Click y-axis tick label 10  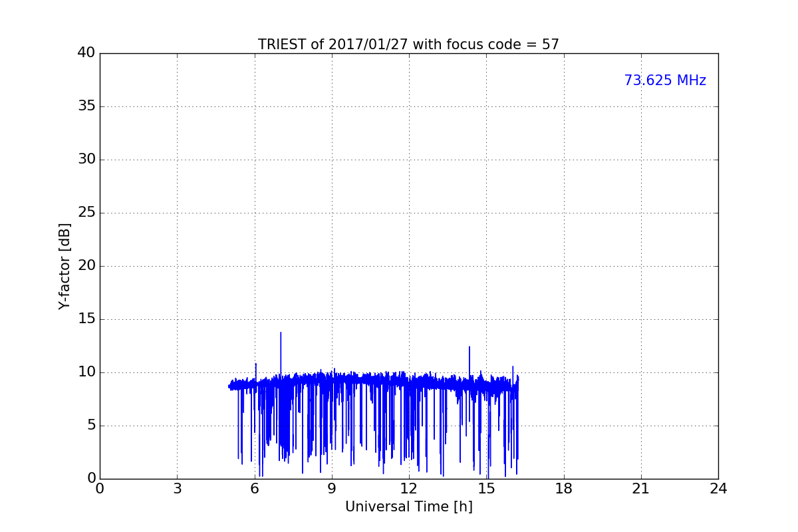point(86,372)
